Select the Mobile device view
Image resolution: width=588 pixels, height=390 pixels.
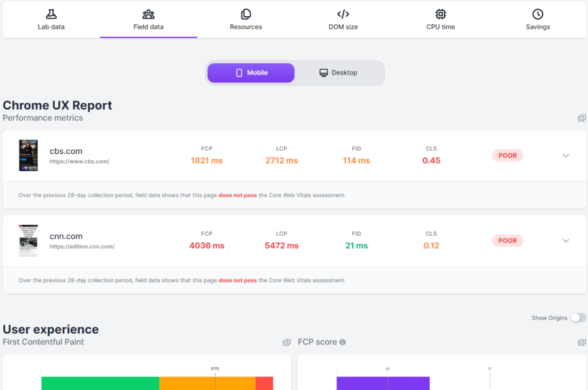(251, 73)
